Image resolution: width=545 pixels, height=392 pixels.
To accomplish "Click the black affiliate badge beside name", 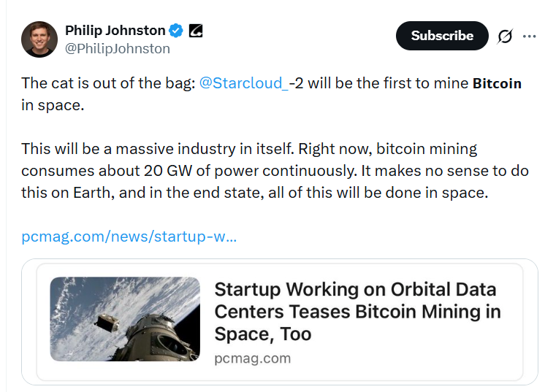I will coord(195,31).
